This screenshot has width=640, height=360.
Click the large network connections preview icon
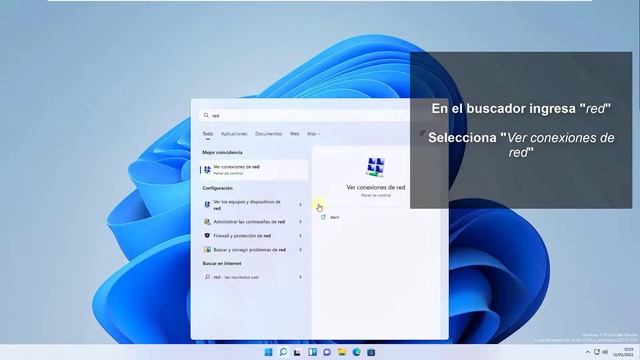(x=376, y=167)
